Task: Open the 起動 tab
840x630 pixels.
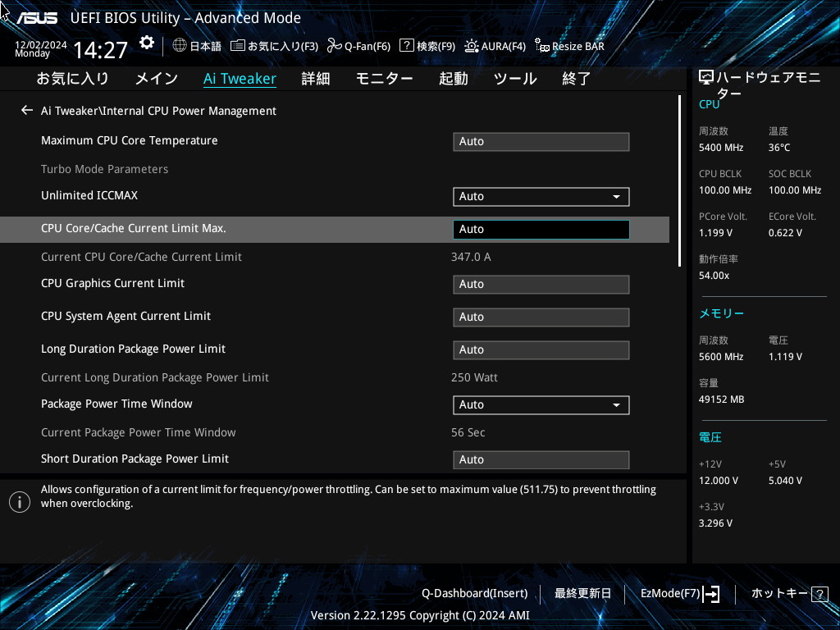Action: coord(454,79)
